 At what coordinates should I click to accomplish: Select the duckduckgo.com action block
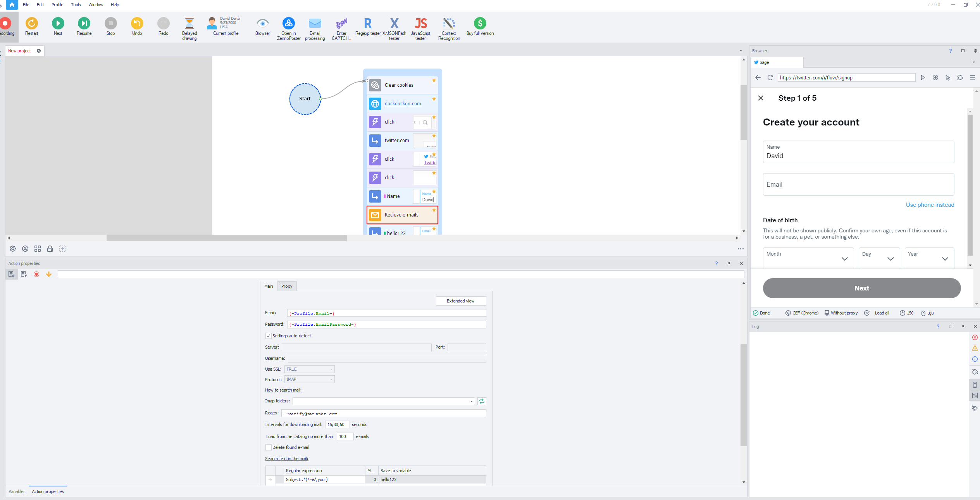tap(403, 103)
